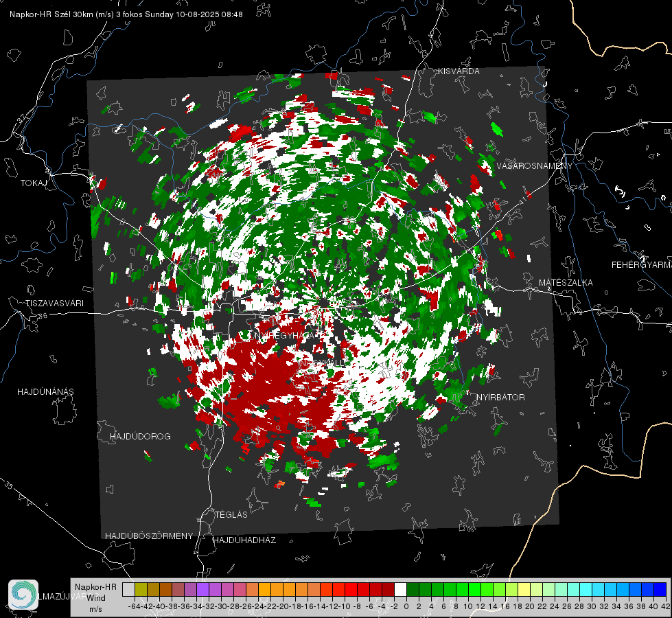Click the HAJDÚHADHÁZ city label
This screenshot has width=672, height=618.
click(244, 540)
